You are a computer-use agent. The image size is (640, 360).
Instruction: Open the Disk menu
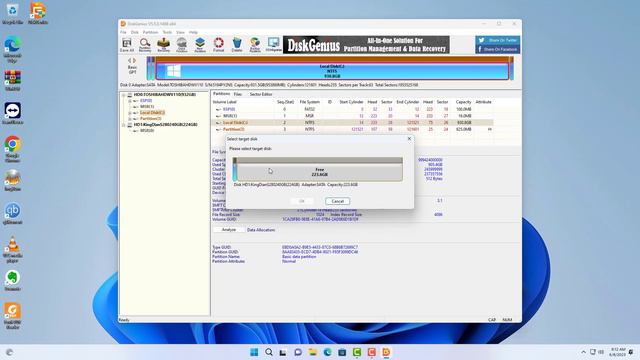[134, 32]
